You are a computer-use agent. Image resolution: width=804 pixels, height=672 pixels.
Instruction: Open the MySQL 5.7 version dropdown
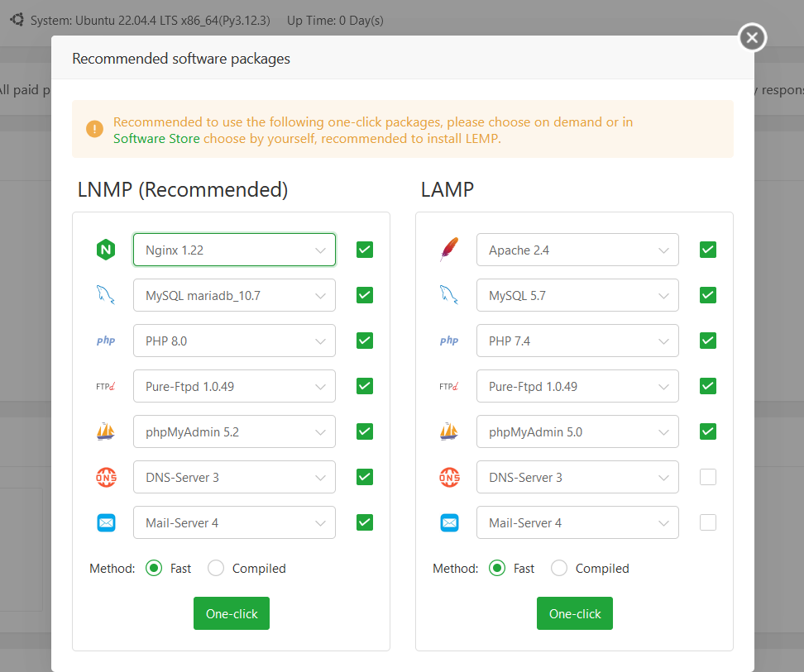pos(577,295)
